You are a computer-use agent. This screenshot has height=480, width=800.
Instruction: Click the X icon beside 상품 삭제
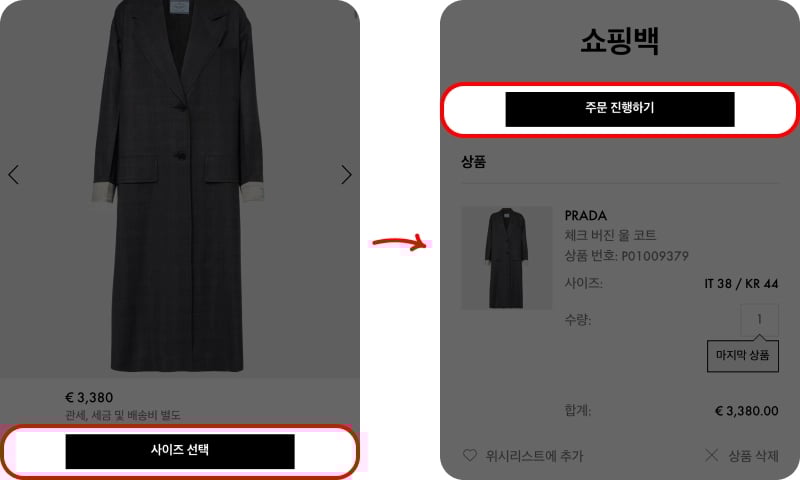(x=711, y=455)
